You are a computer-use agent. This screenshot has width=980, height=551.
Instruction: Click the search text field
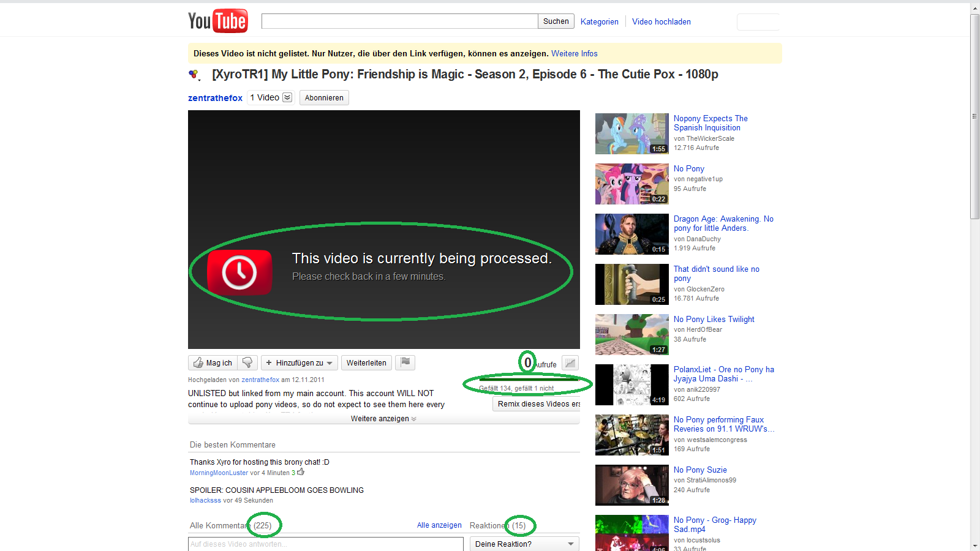click(399, 21)
